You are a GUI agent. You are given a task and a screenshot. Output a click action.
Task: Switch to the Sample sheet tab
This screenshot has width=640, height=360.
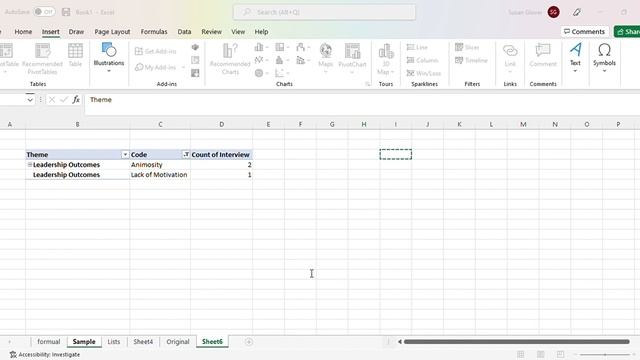pyautogui.click(x=84, y=342)
